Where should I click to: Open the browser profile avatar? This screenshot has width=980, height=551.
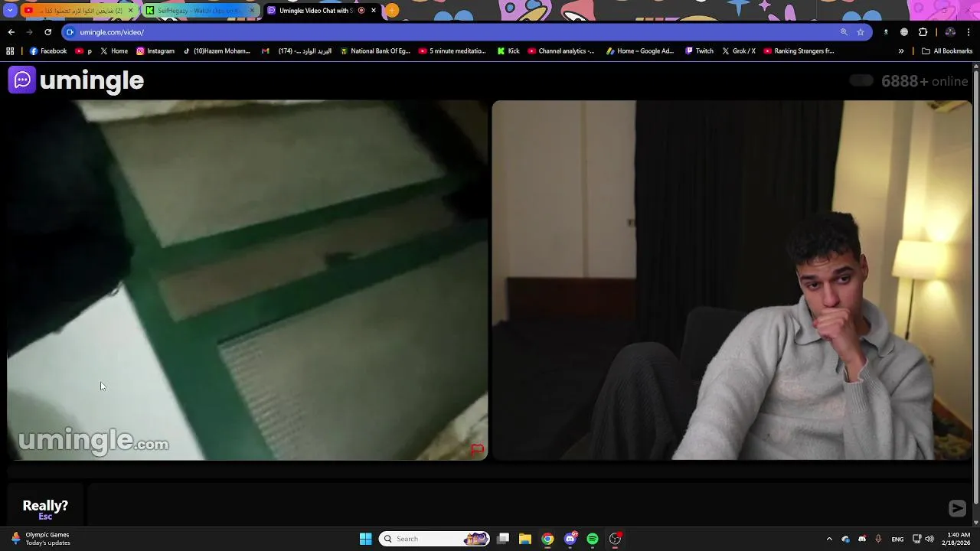(950, 32)
